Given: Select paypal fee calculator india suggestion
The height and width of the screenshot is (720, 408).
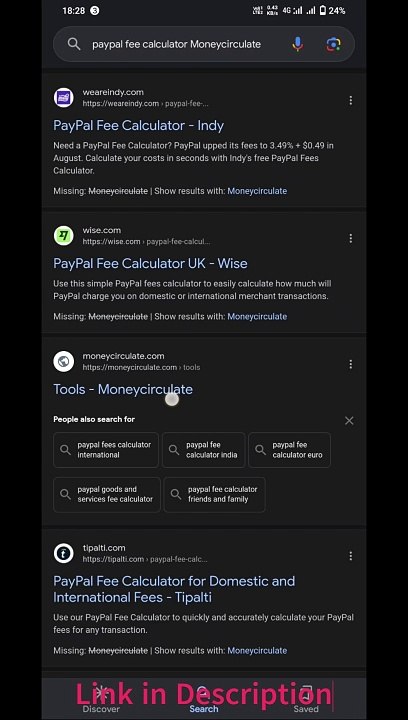Looking at the screenshot, I should click(204, 450).
